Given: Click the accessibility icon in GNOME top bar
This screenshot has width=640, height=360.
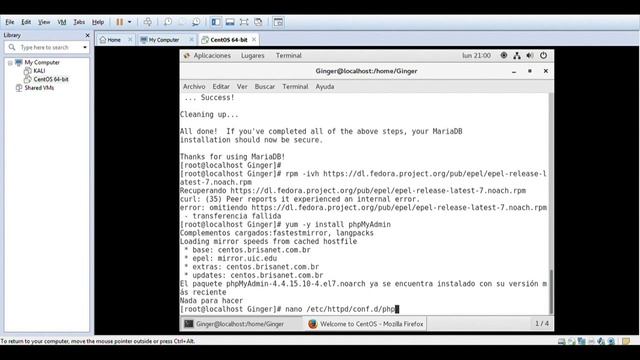Looking at the screenshot, I should click(504, 56).
